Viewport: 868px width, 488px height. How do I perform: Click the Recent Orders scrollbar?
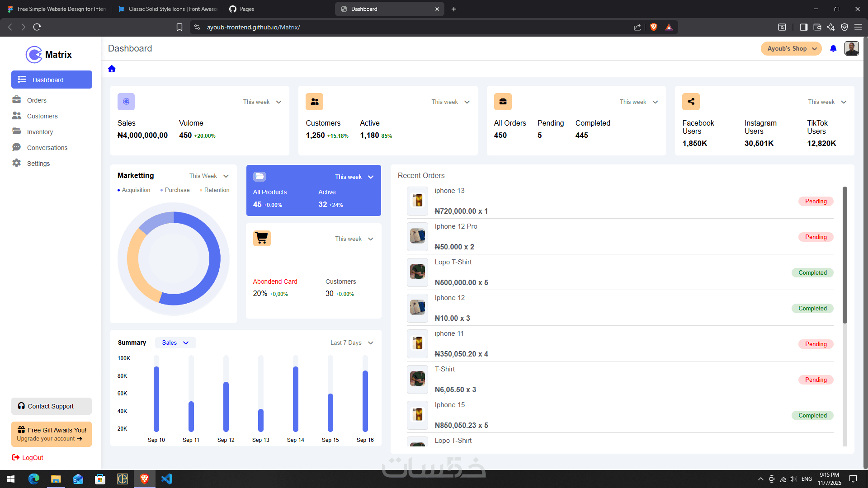844,255
